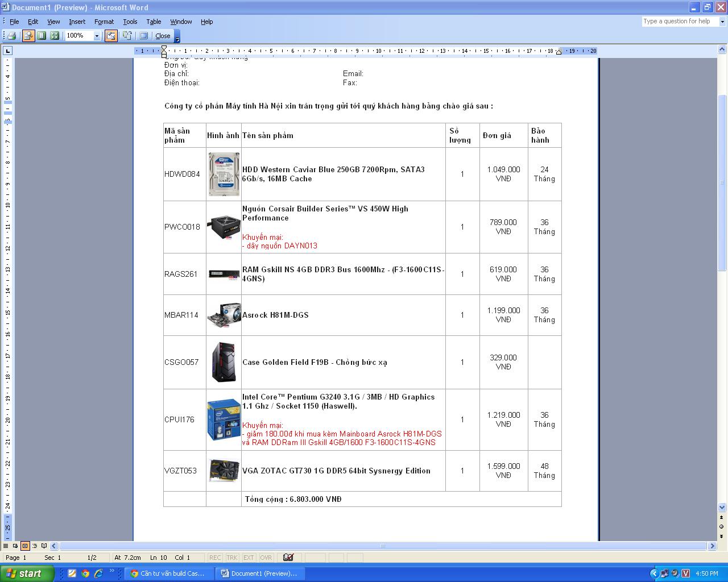Click the red V icon in system tray
The height and width of the screenshot is (582, 728).
pyautogui.click(x=685, y=573)
